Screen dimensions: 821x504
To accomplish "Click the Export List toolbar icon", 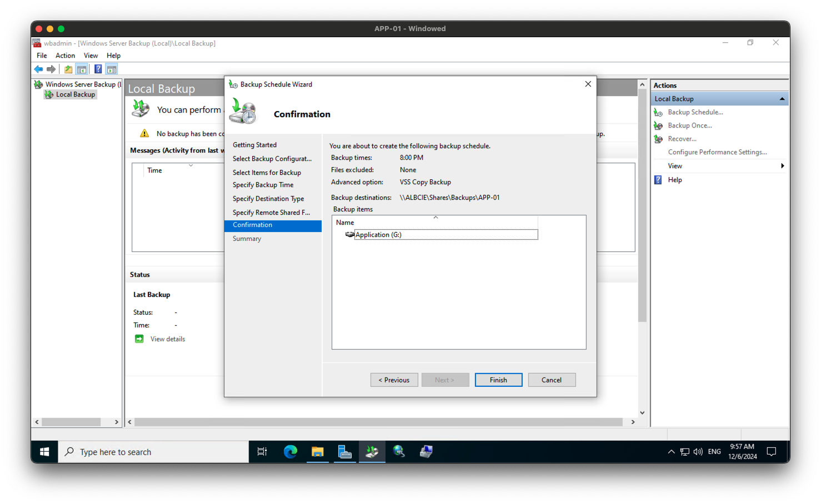I will coord(67,69).
